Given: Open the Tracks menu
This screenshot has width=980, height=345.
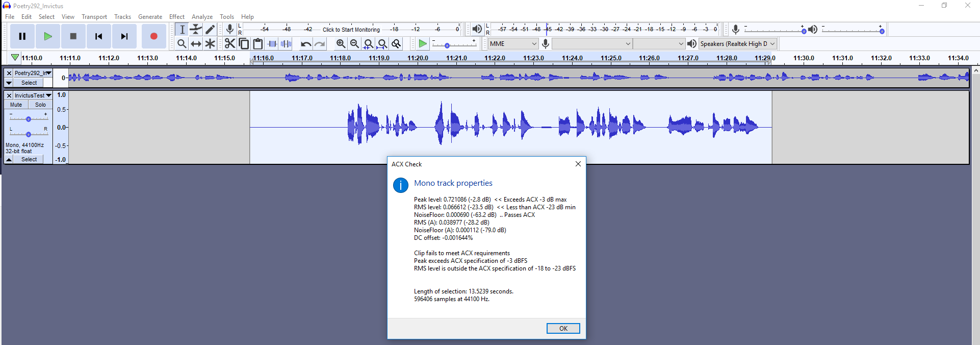Looking at the screenshot, I should (122, 17).
